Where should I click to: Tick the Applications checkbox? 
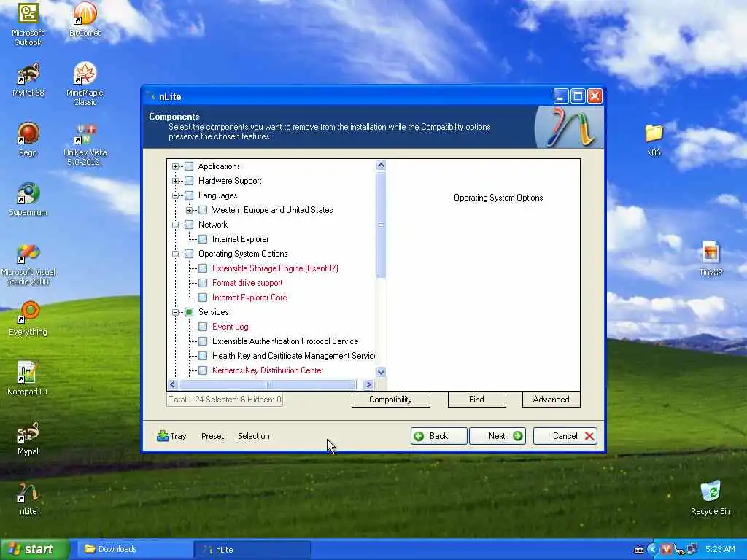tap(189, 166)
